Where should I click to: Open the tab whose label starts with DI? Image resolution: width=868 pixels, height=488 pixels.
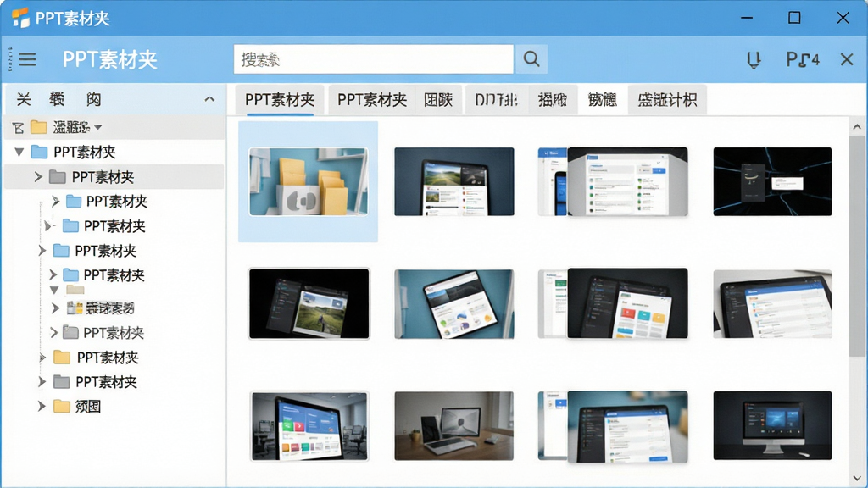(x=497, y=100)
